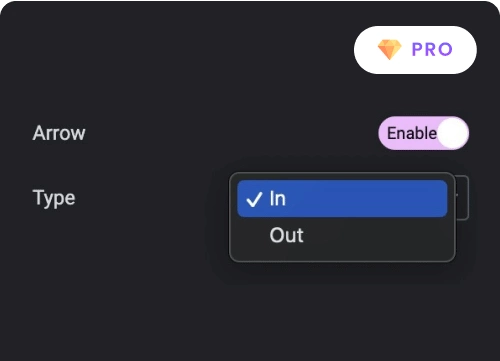Click the white knob on Arrow toggle
Image resolution: width=500 pixels, height=361 pixels.
click(x=453, y=133)
